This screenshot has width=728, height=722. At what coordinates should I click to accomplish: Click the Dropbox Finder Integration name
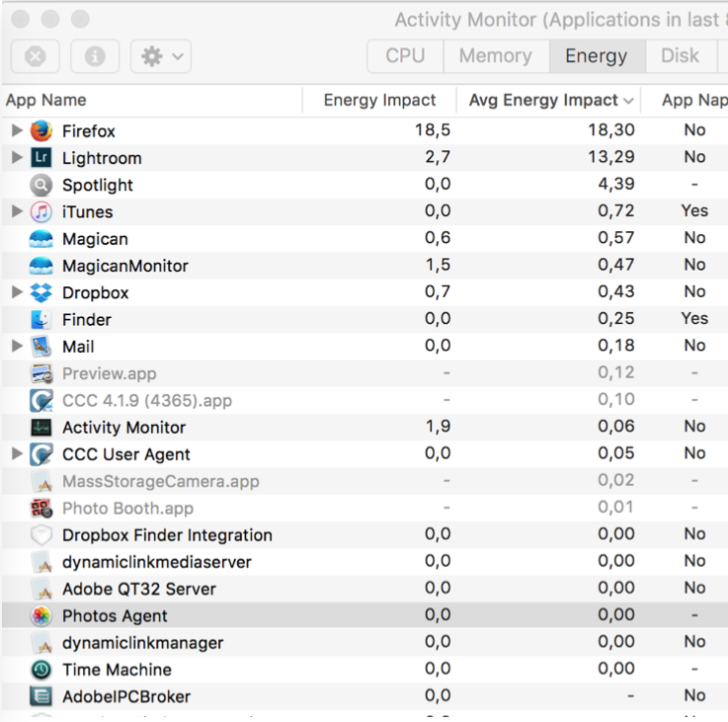coord(168,535)
